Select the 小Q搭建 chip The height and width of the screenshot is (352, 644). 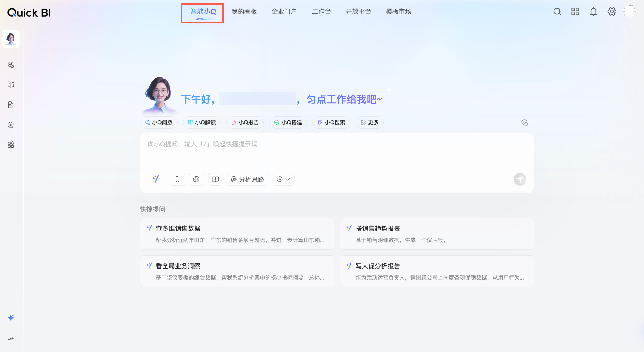[x=288, y=122]
